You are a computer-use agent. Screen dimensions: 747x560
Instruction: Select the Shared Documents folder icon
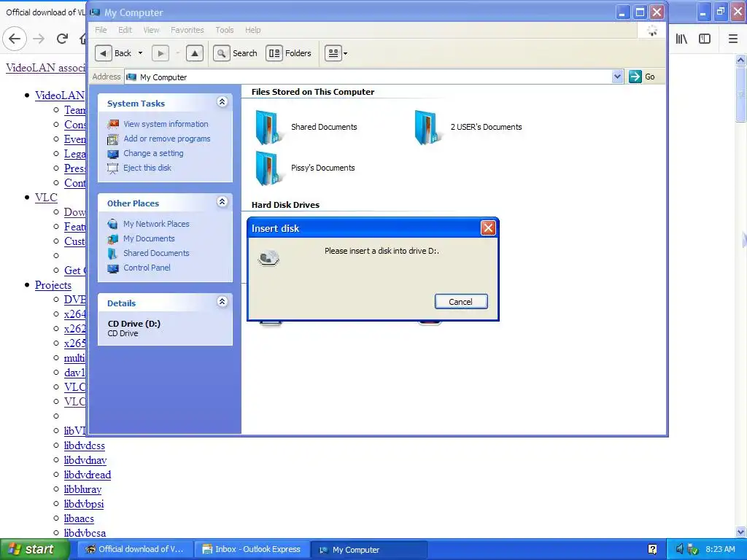[268, 127]
